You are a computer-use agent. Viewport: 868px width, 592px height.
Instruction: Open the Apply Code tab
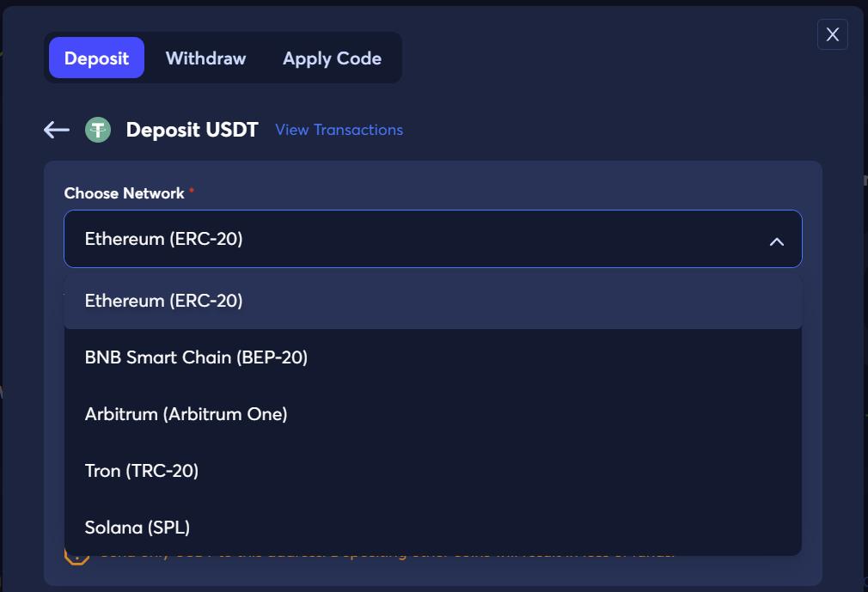[x=332, y=58]
